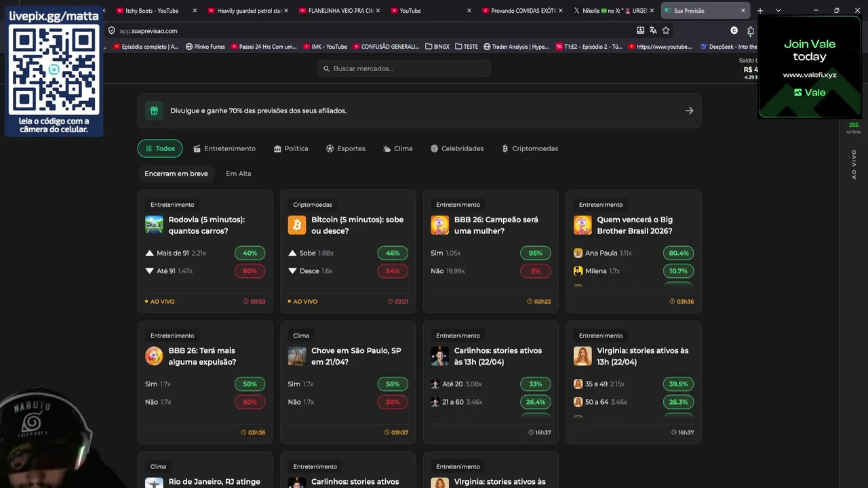
Task: Switch to FLANELINHA VEIO PRA CIMA tab
Action: 340,10
